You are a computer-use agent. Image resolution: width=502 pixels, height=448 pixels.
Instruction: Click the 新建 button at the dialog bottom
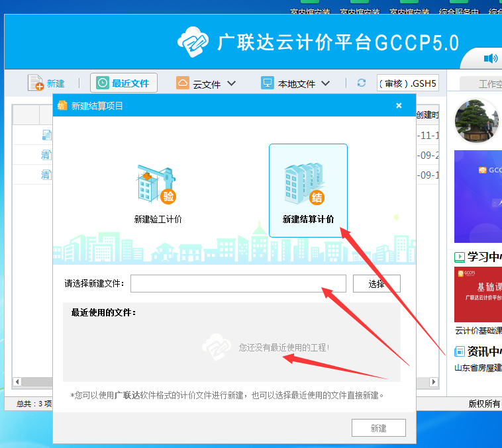pos(378,428)
